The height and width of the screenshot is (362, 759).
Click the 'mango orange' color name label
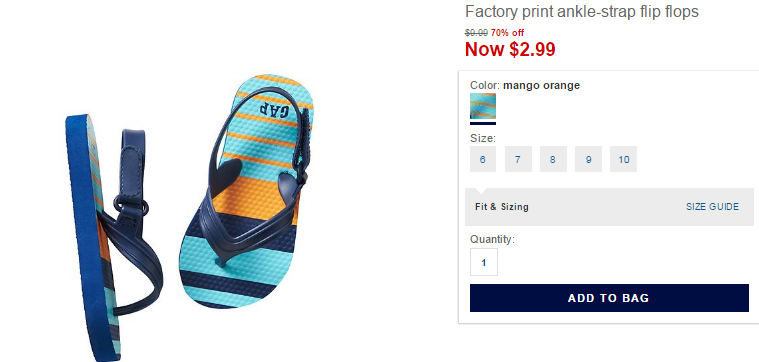(x=541, y=86)
